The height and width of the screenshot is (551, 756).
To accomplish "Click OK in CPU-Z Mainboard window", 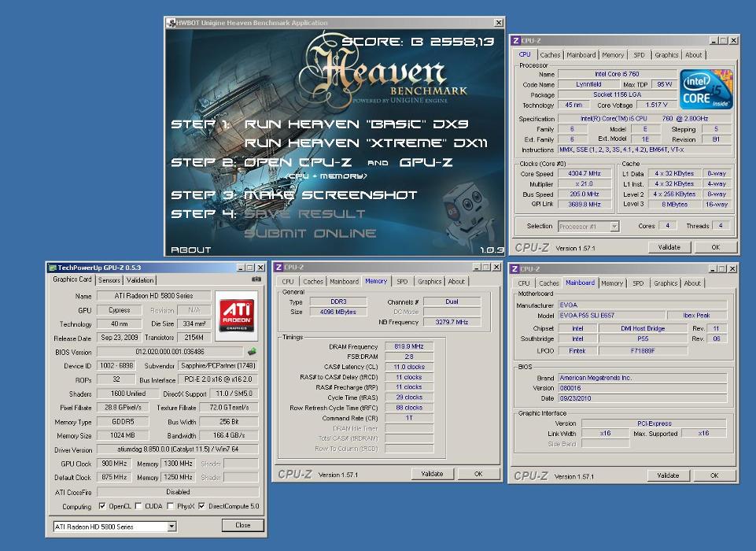I will click(x=714, y=475).
